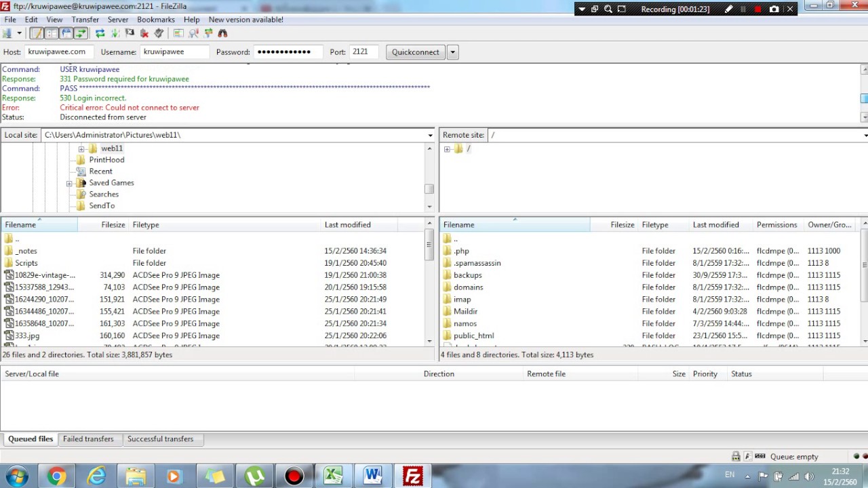The height and width of the screenshot is (488, 868).
Task: Open the Help menu
Action: [191, 20]
